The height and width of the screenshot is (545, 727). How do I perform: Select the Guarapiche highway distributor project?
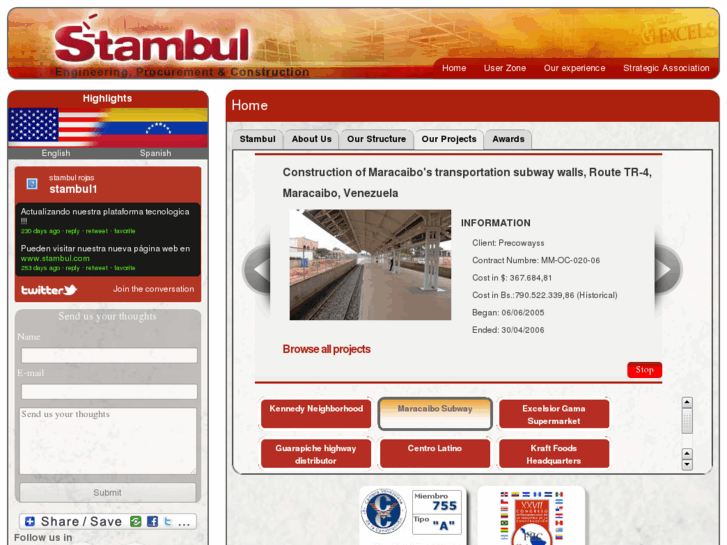[316, 453]
